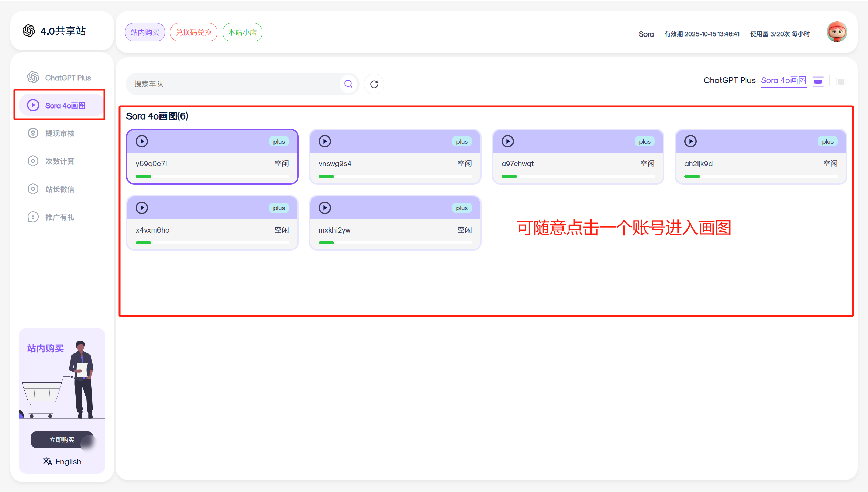Click plus badge on x4vxm6ho card

[279, 208]
